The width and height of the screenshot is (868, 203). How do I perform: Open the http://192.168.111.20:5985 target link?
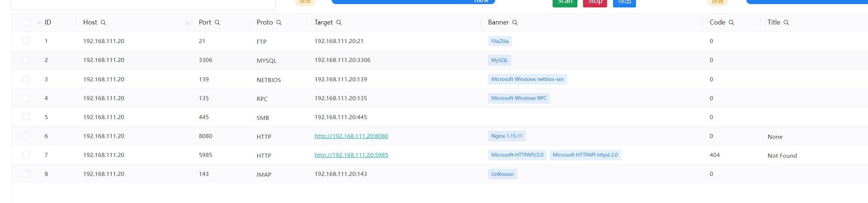click(x=351, y=155)
